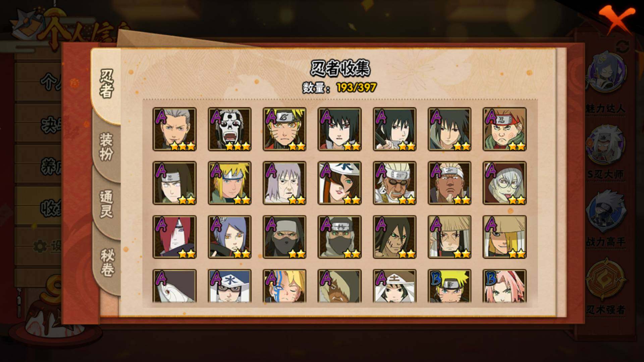
Task: Choose the gray-haired three-star ninja in first row
Action: click(x=174, y=129)
